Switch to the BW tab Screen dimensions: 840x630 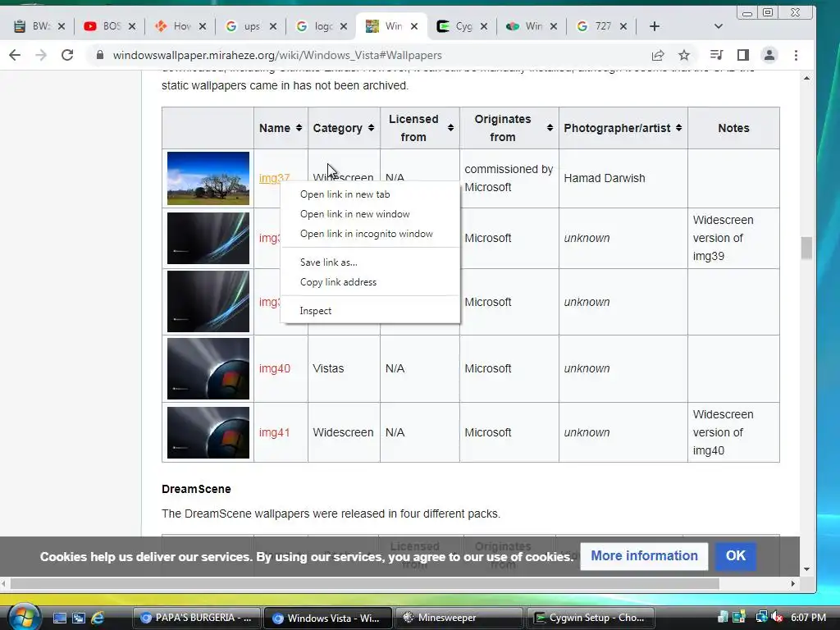32,26
